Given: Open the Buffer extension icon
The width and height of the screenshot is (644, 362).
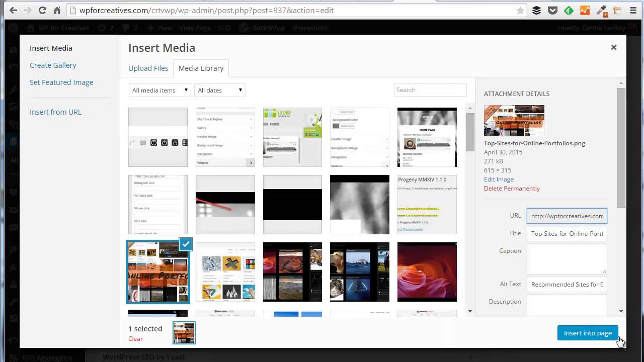Looking at the screenshot, I should coord(537,10).
